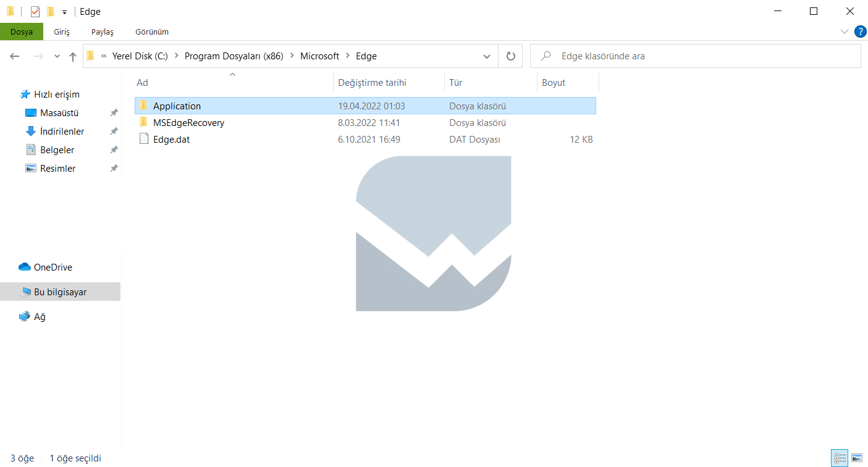Refresh the Edge folder view
Screen dimensions: 868x467
point(510,56)
